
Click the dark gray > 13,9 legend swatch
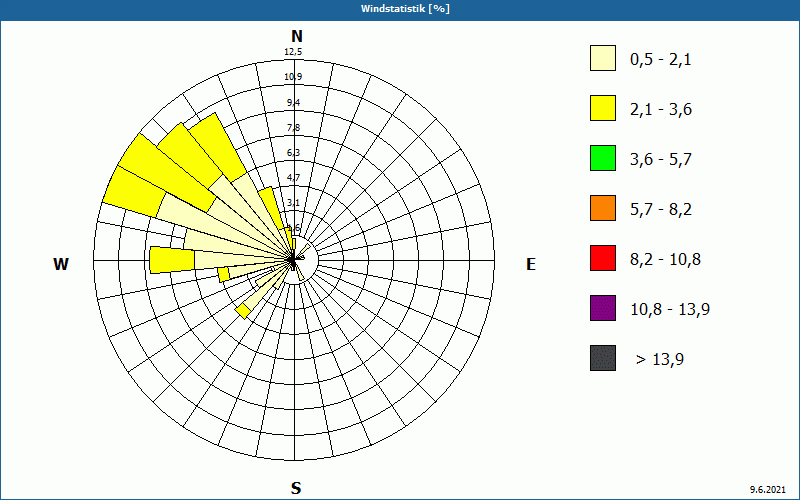603,358
